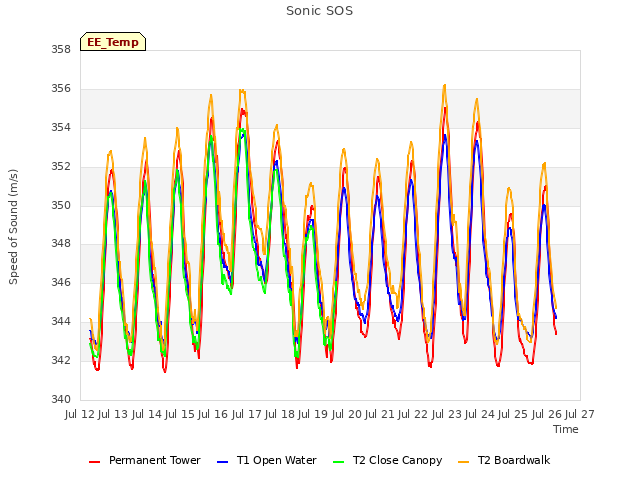Click the 358 y-axis tick value

coord(61,49)
